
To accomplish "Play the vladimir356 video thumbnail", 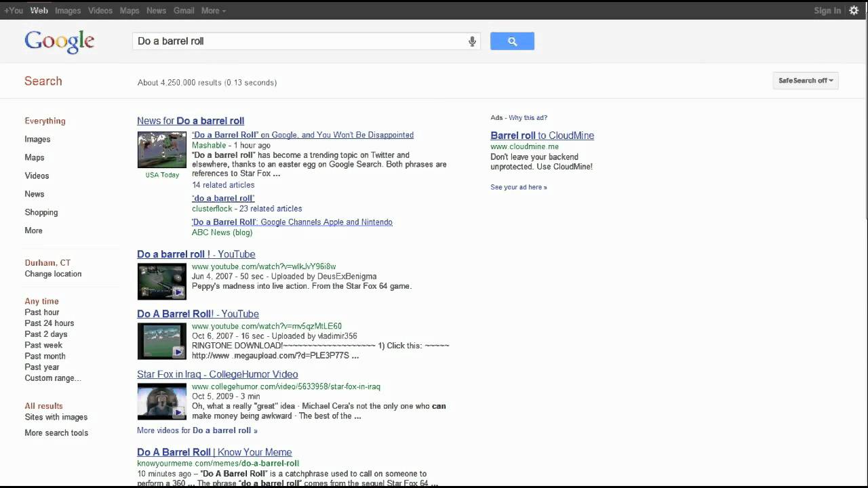I will click(162, 341).
